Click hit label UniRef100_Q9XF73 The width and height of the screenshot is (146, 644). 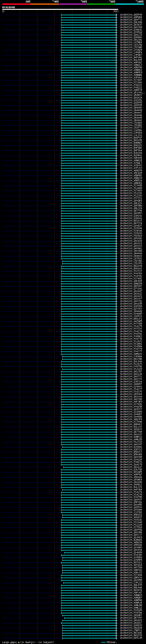[x=131, y=20]
